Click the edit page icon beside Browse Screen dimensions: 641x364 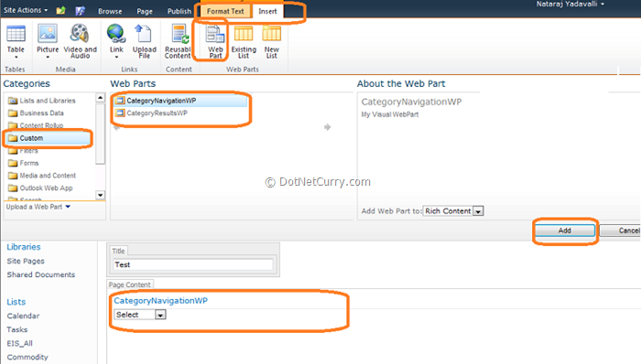pos(81,11)
